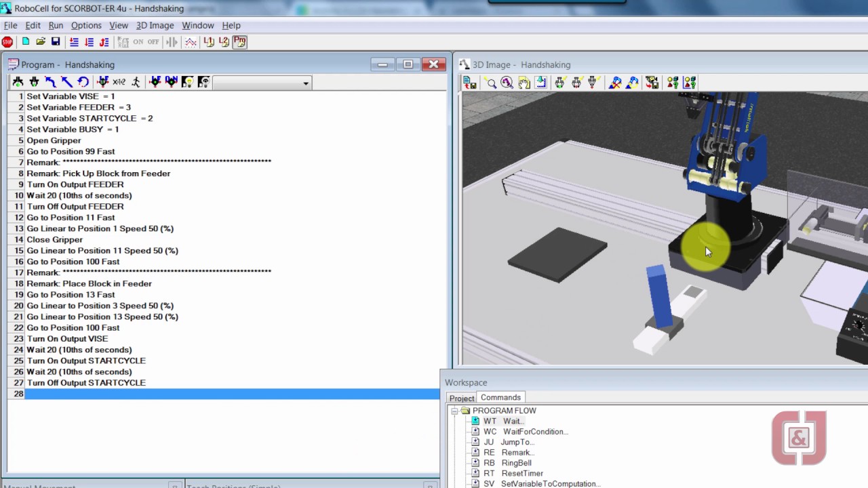Open the 3D Image menu

(x=155, y=25)
